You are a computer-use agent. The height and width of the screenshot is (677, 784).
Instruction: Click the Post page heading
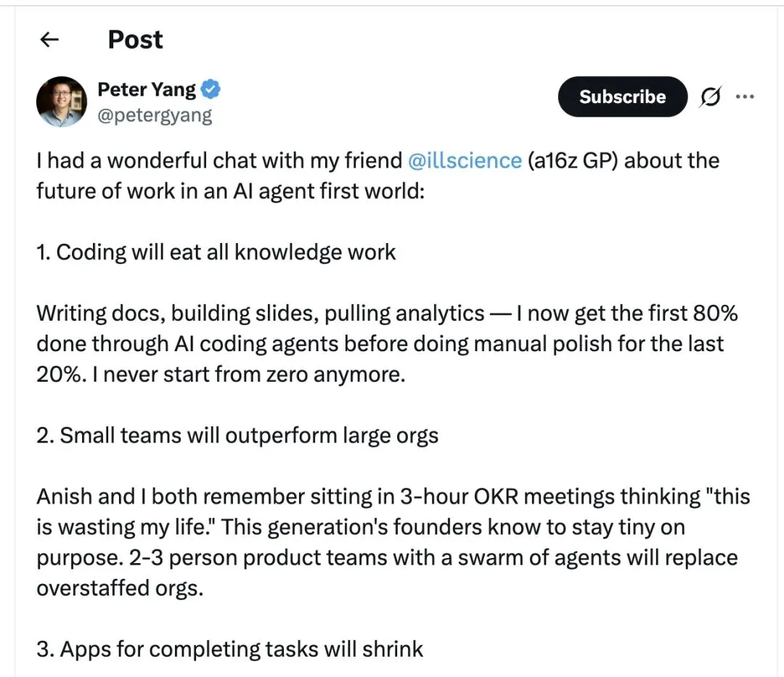[135, 40]
